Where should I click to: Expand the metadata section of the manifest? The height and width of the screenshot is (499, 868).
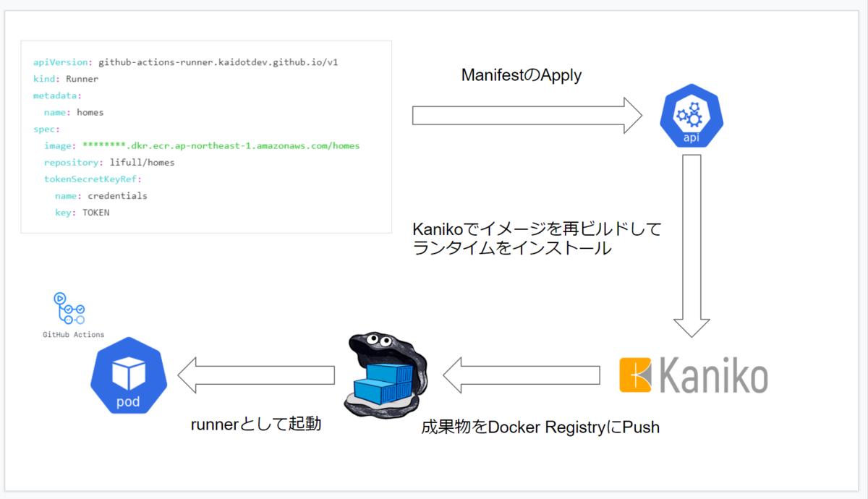click(x=56, y=95)
